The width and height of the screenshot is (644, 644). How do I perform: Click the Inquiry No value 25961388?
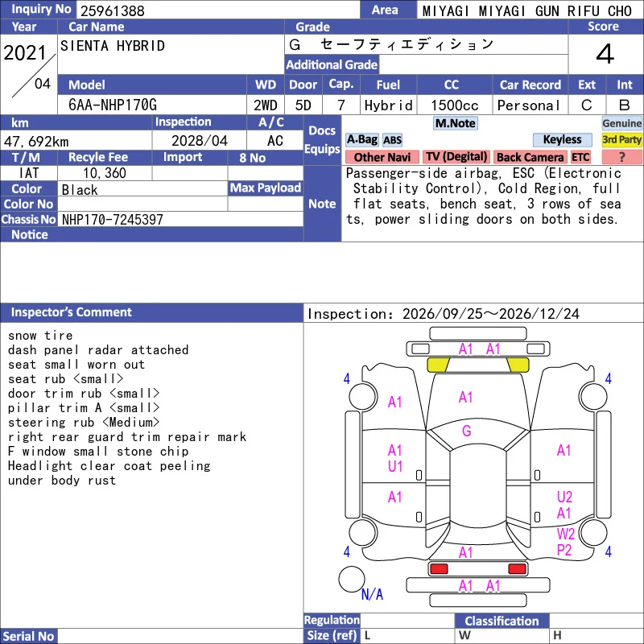[113, 10]
